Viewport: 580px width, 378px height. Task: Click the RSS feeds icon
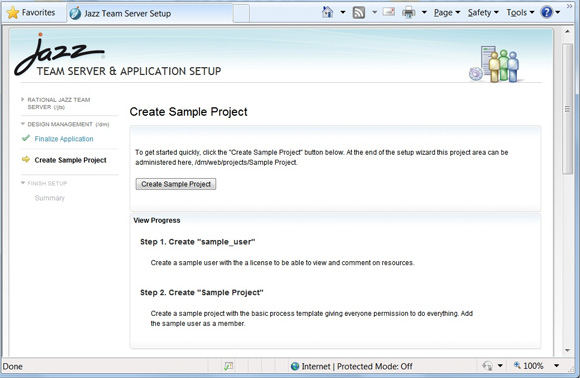click(x=358, y=13)
